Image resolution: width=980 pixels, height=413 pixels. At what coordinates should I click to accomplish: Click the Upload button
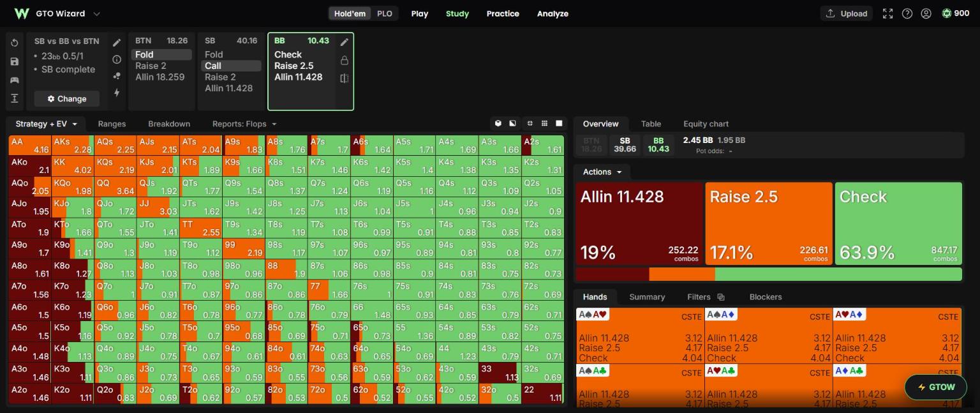847,13
